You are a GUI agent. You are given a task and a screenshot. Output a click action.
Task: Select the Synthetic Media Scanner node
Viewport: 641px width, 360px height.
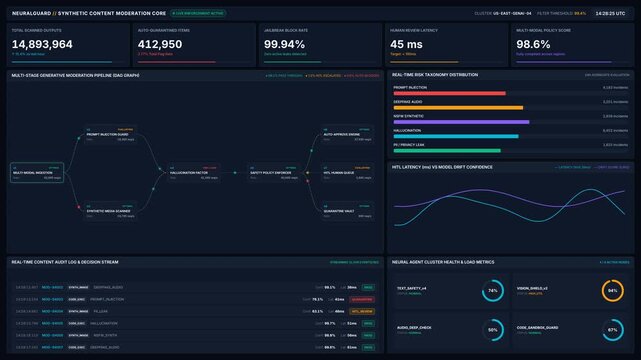(110, 211)
